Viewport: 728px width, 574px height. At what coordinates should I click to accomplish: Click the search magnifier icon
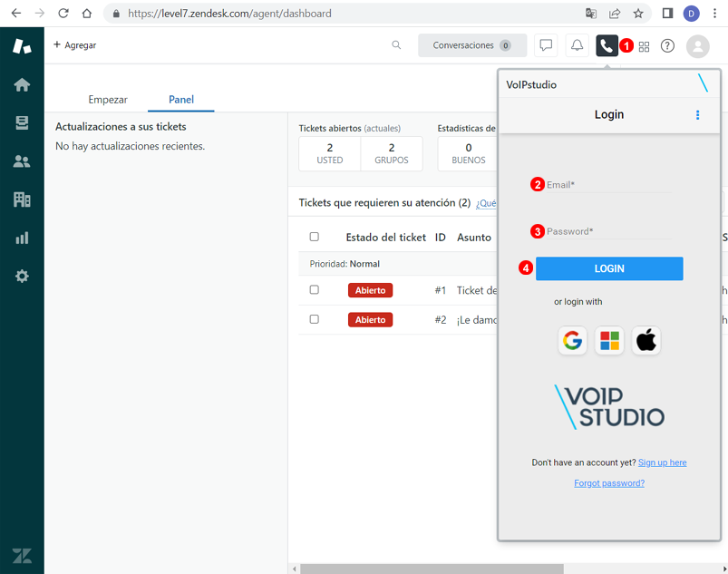pos(396,45)
